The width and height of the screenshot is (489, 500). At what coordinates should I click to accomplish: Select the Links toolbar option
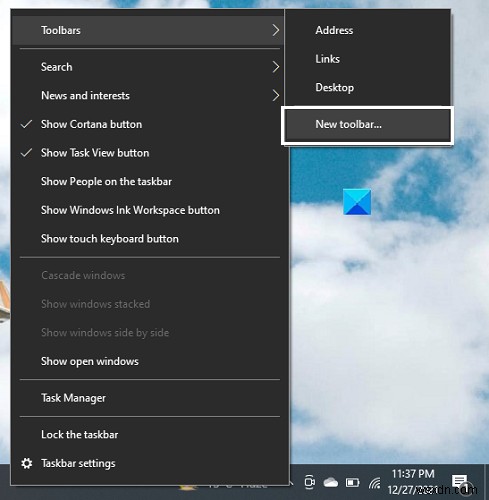pyautogui.click(x=368, y=59)
